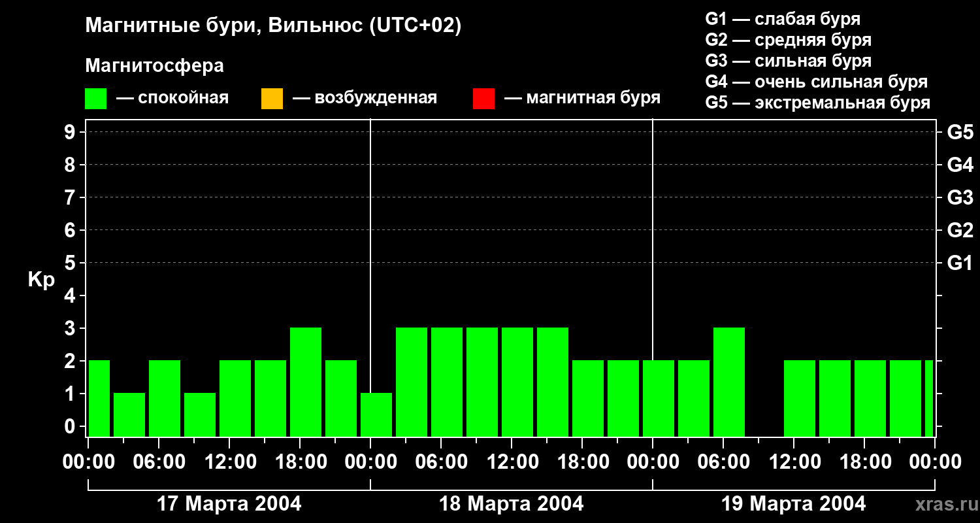The image size is (980, 523).
Task: Click the right-axis "G2" scale label
Action: (960, 230)
